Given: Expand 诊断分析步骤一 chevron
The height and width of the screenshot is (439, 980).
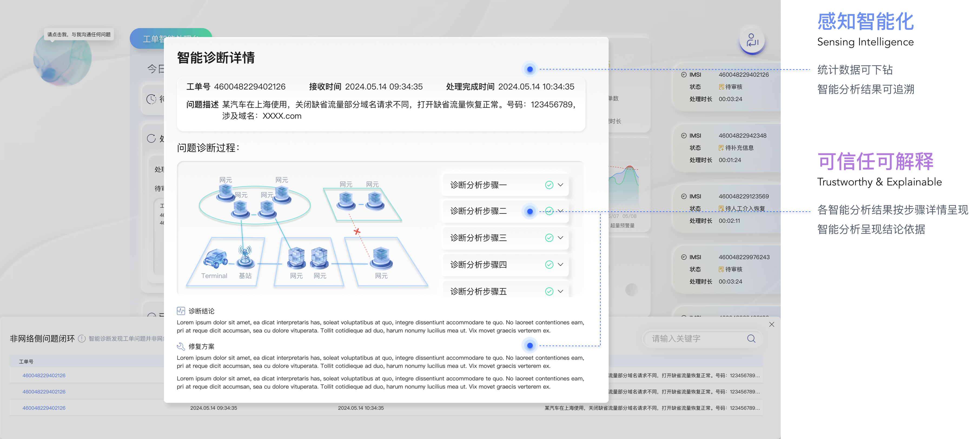Looking at the screenshot, I should tap(560, 185).
